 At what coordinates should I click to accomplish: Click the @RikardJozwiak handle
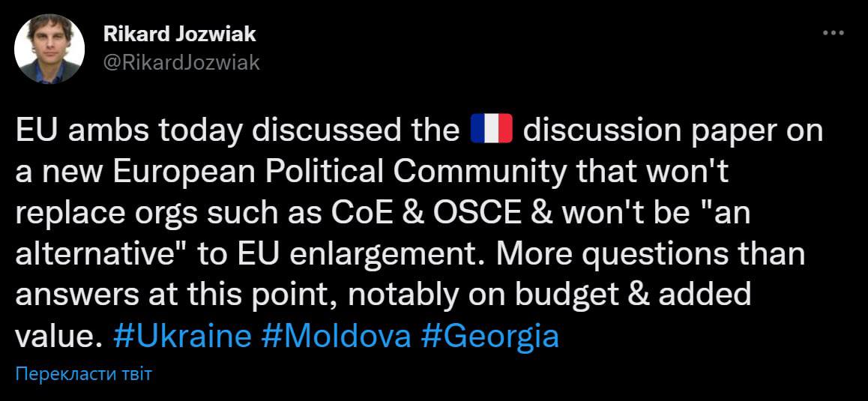180,62
